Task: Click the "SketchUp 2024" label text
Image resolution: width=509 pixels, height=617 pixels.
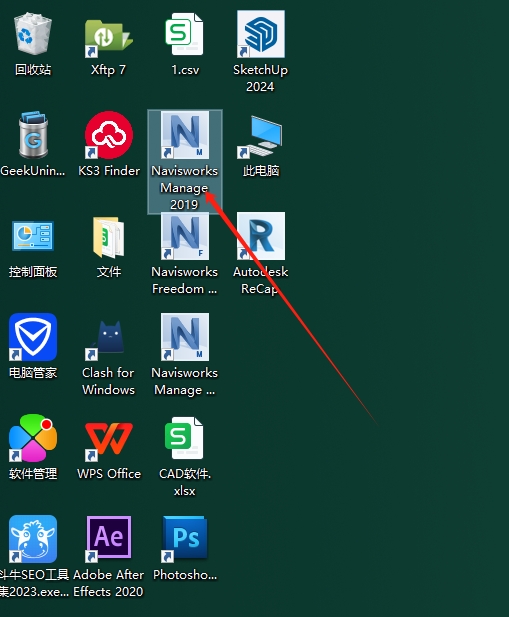Action: pyautogui.click(x=260, y=78)
